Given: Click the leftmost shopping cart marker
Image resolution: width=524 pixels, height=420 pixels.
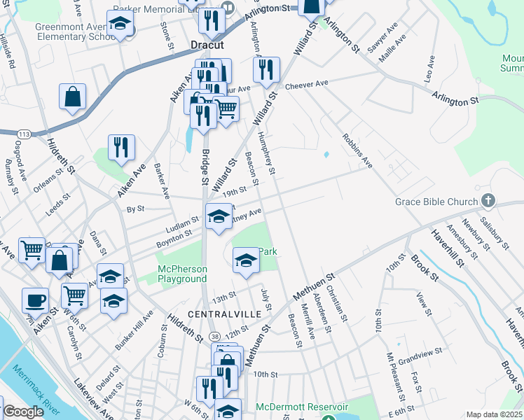Looking at the screenshot, I should [x=32, y=250].
